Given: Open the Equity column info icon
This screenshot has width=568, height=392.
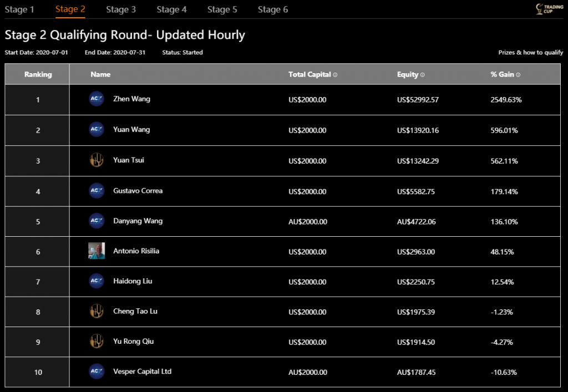Looking at the screenshot, I should pyautogui.click(x=422, y=74).
